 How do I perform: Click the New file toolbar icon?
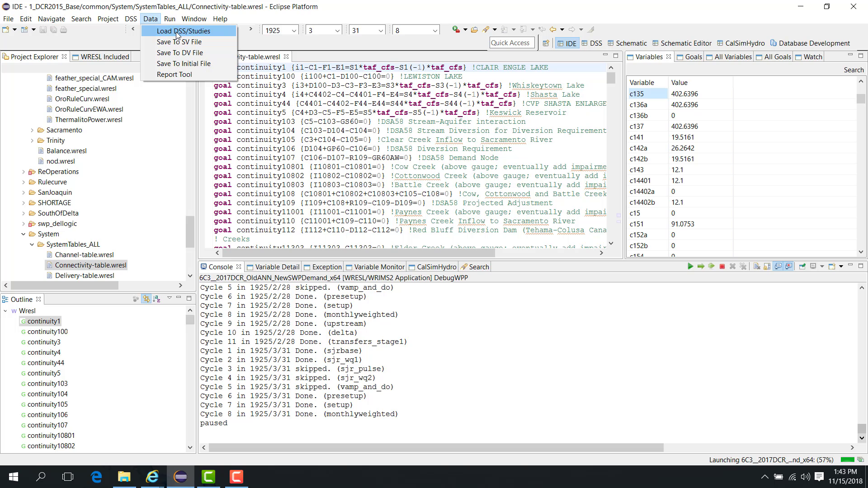pos(6,30)
